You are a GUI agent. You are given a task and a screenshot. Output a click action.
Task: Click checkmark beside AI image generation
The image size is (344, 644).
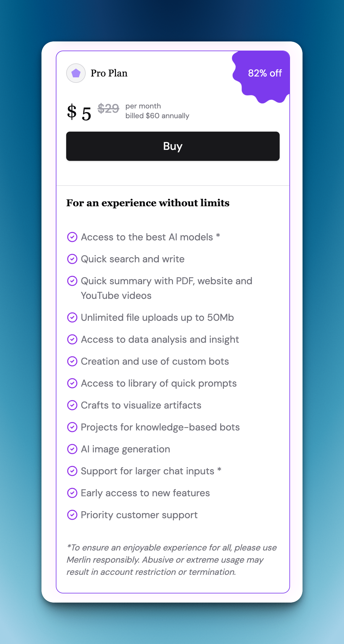(72, 449)
